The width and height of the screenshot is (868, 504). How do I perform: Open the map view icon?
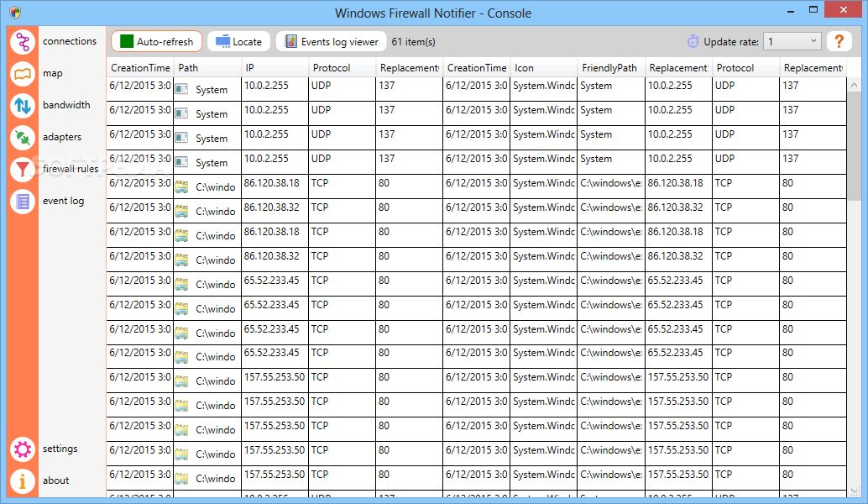(23, 74)
